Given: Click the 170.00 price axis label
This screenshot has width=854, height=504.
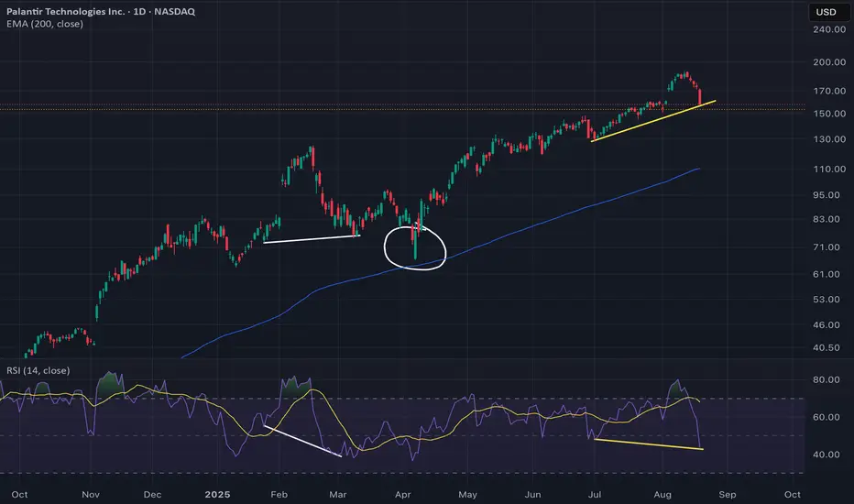Looking at the screenshot, I should 829,91.
